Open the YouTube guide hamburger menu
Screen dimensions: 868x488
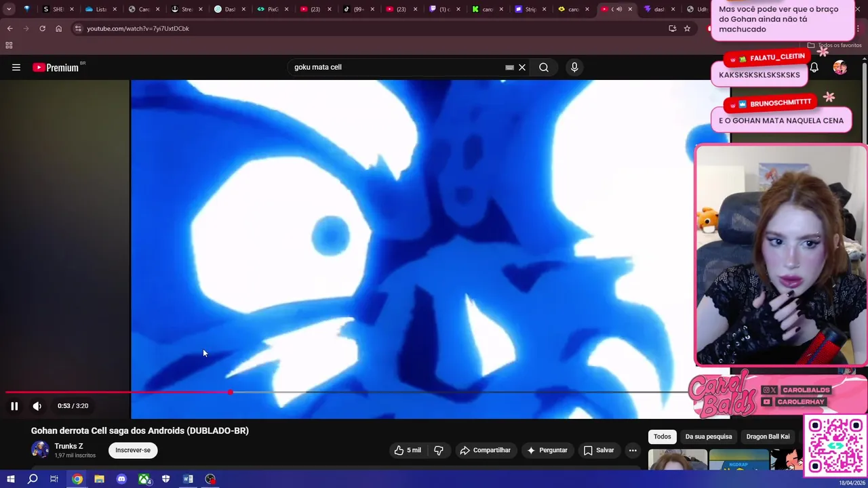(x=16, y=67)
